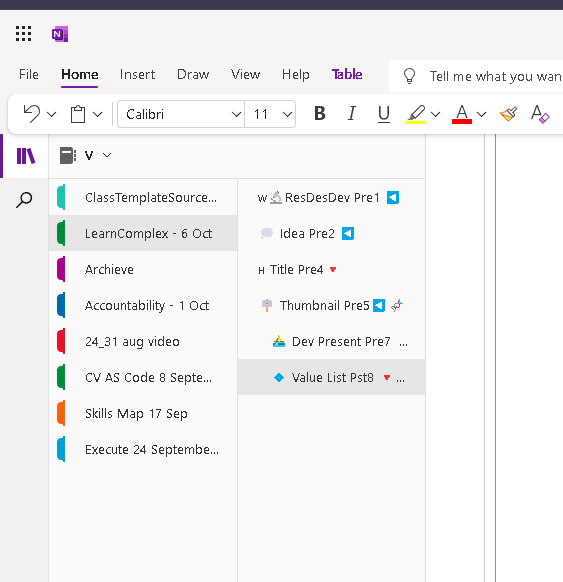563x582 pixels.
Task: Open the Help tab
Action: point(295,74)
